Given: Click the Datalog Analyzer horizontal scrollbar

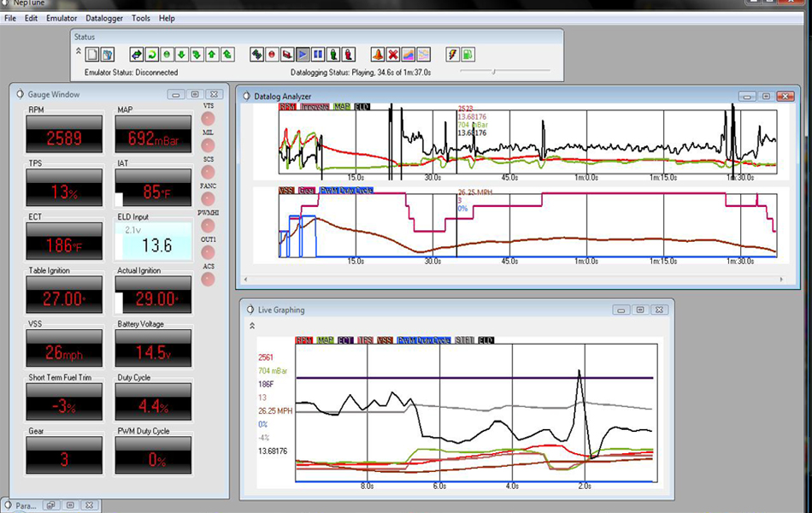Looking at the screenshot, I should tap(514, 280).
